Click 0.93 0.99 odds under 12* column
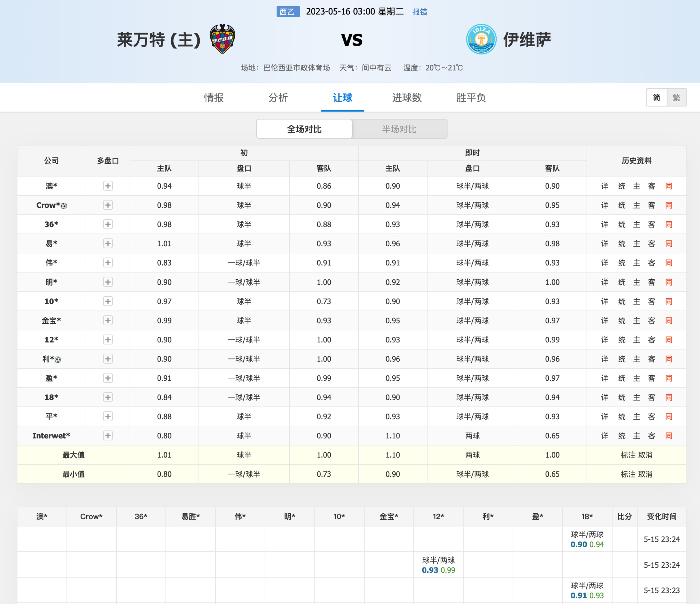This screenshot has height=604, width=700. point(438,570)
